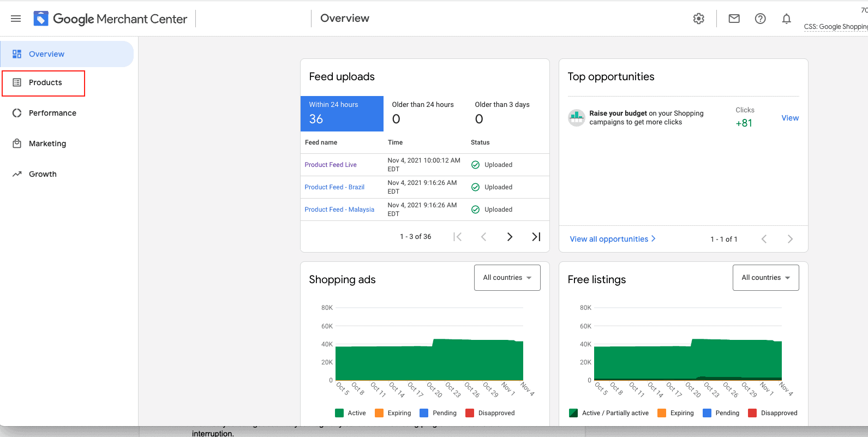Screen dimensions: 868x437
Task: Click Disapproved red swatch in Free listings legend
Action: click(752, 413)
